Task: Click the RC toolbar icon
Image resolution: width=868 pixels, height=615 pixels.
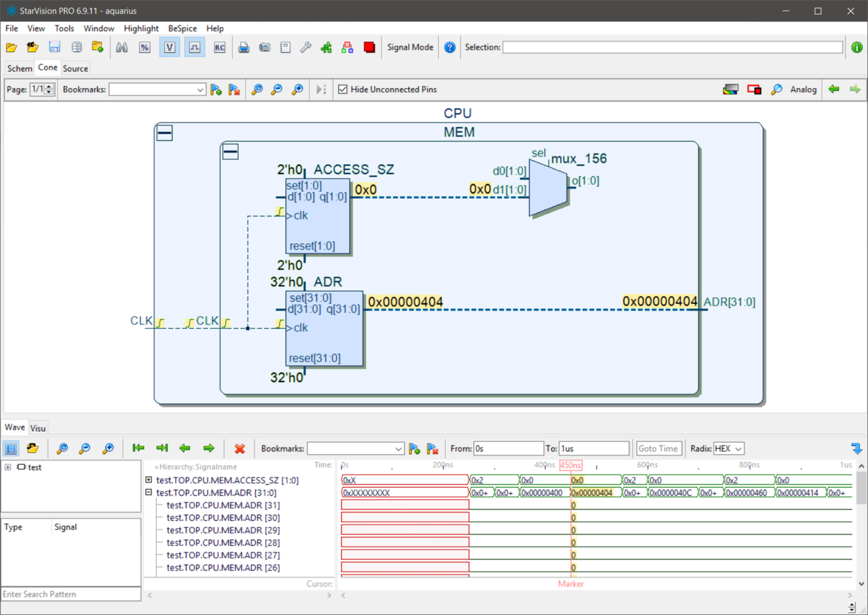Action: click(x=219, y=47)
